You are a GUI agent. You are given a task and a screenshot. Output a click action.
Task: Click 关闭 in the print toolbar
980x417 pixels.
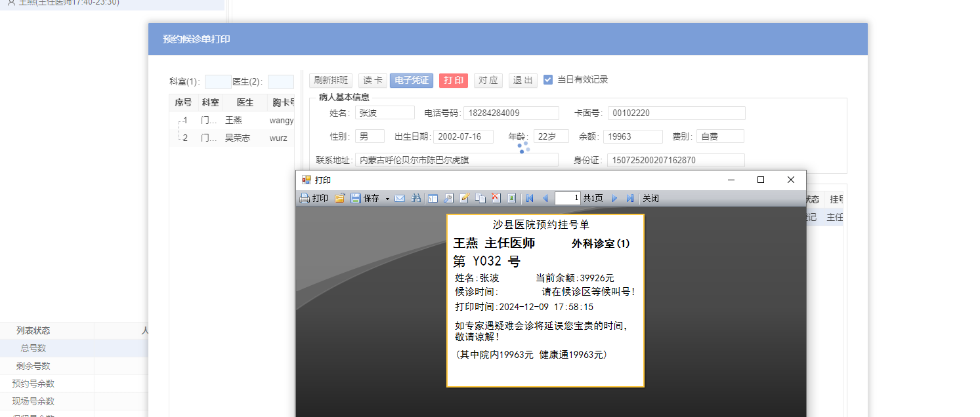tap(650, 198)
